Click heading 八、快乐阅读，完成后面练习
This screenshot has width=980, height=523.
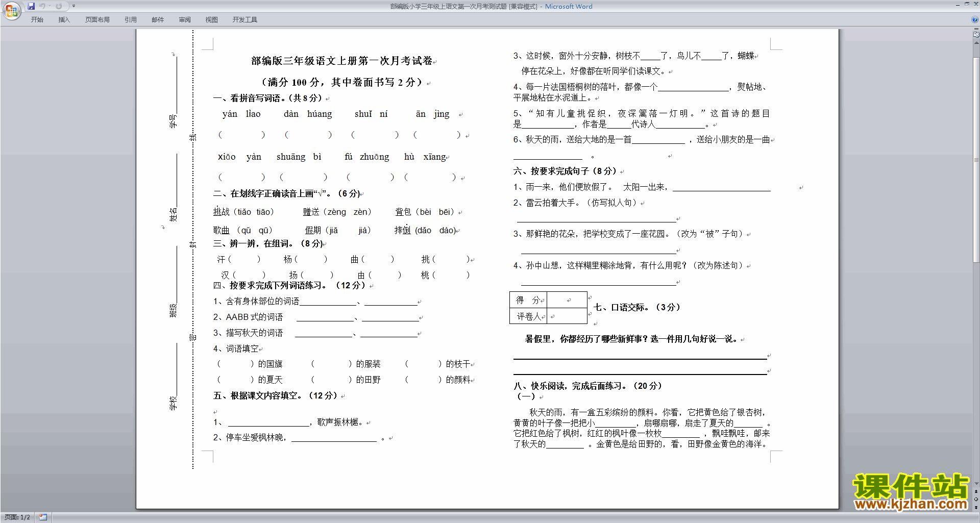[588, 386]
